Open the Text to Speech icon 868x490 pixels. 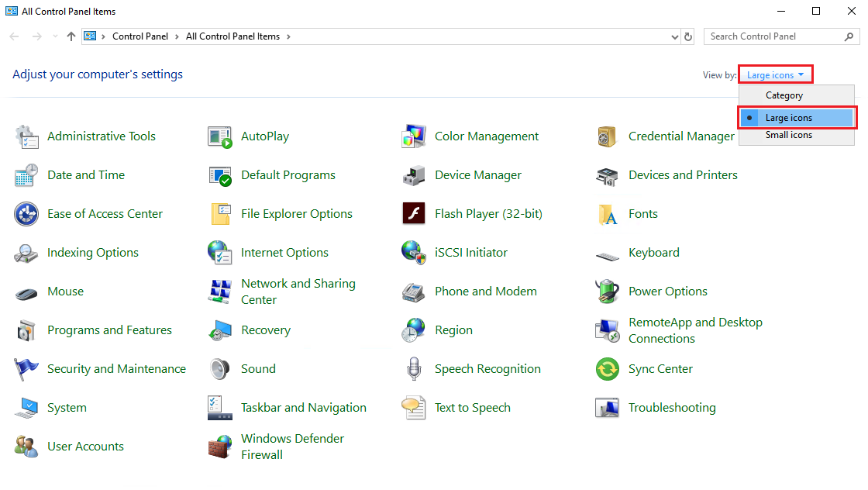click(414, 408)
